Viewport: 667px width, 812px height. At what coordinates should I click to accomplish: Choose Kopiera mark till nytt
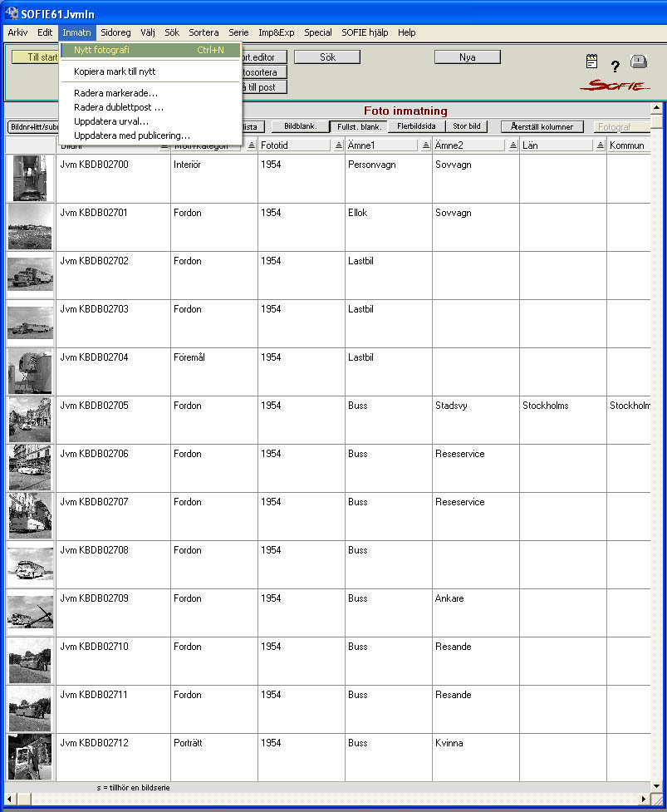tap(150, 71)
